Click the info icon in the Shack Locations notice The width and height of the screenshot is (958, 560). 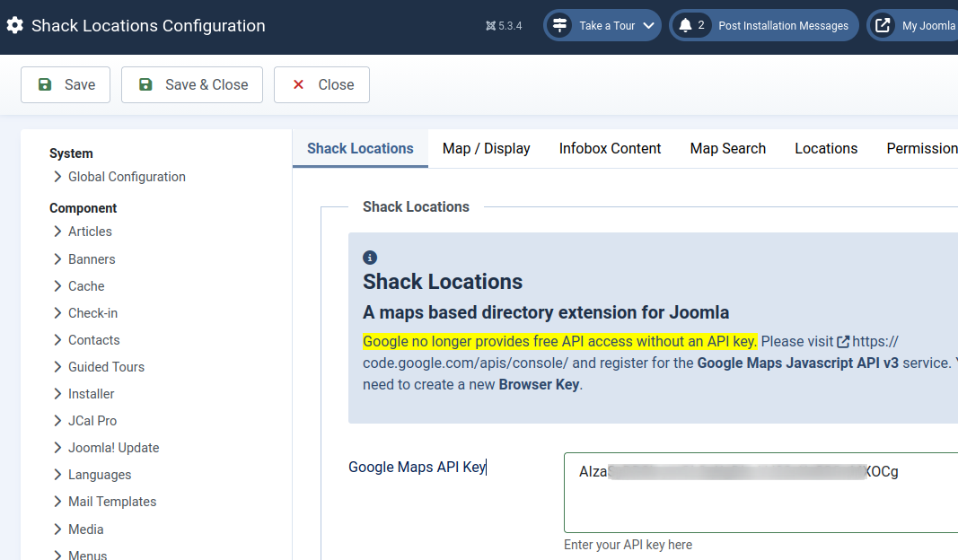(370, 257)
